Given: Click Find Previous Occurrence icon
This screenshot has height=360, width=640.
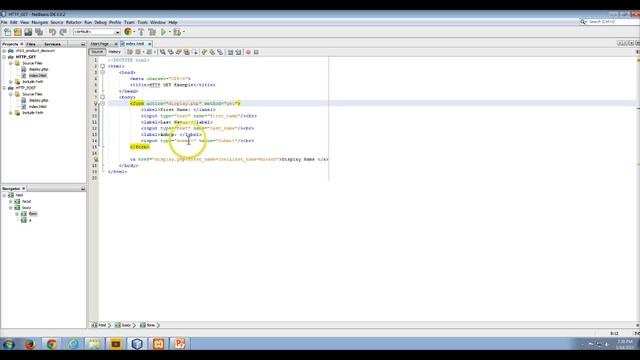Looking at the screenshot, I should coord(171,52).
